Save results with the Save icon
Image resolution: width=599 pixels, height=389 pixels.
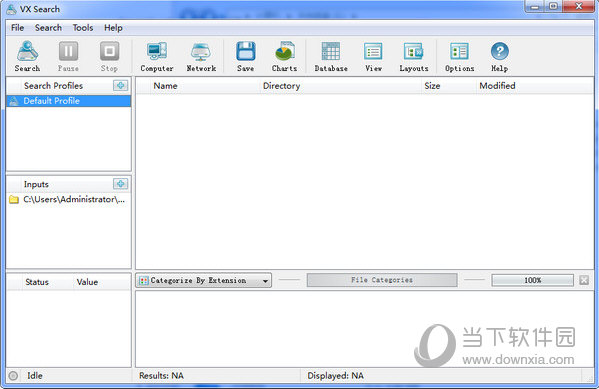(245, 56)
